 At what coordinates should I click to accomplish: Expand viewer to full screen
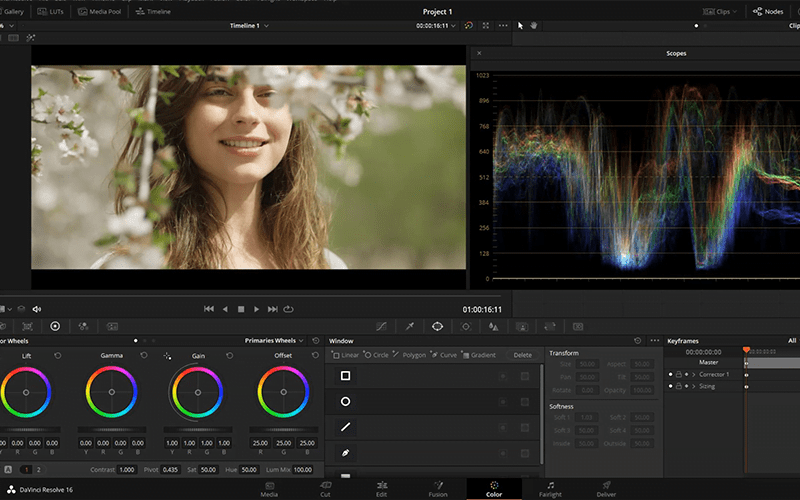[x=486, y=26]
